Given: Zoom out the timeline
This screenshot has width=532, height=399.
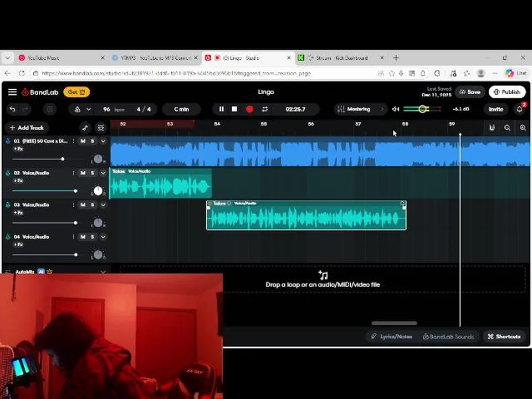Looking at the screenshot, I should pos(507,127).
